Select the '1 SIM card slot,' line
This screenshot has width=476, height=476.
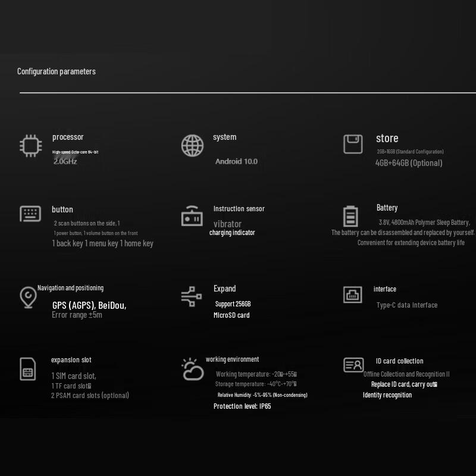click(74, 376)
